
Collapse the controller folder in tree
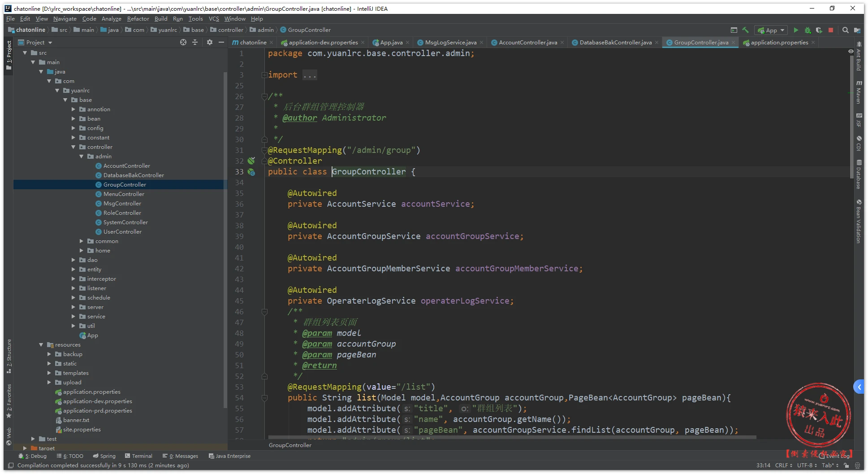[73, 147]
